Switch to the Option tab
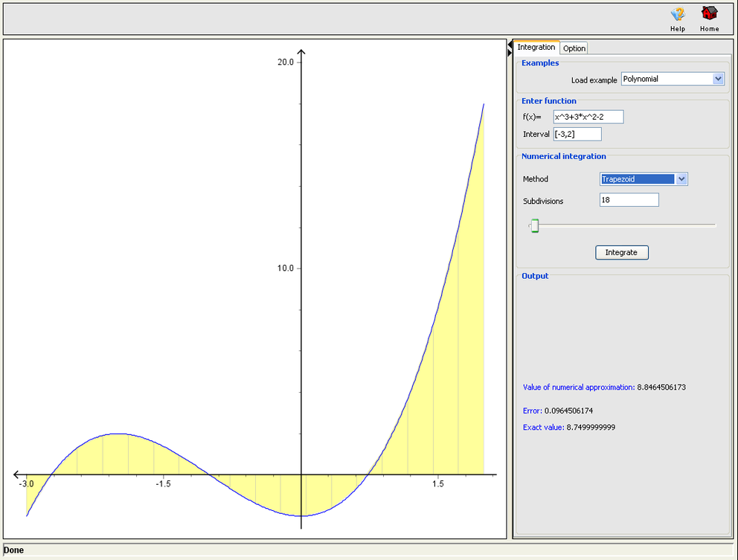 574,47
